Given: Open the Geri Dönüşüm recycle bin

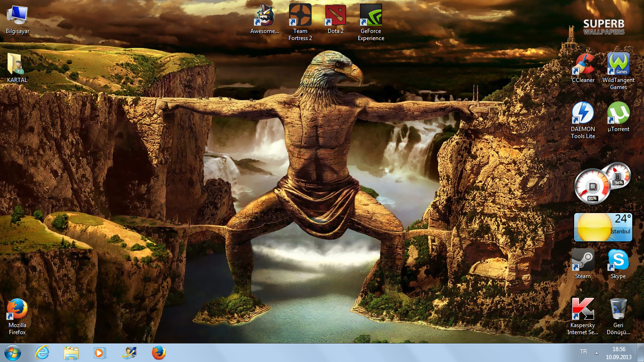Looking at the screenshot, I should [x=619, y=316].
